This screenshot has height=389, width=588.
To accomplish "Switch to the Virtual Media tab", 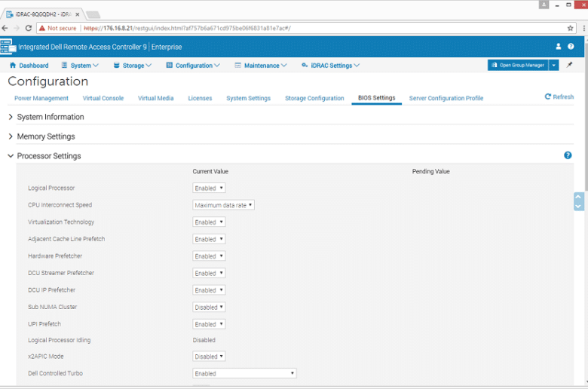I will (155, 98).
